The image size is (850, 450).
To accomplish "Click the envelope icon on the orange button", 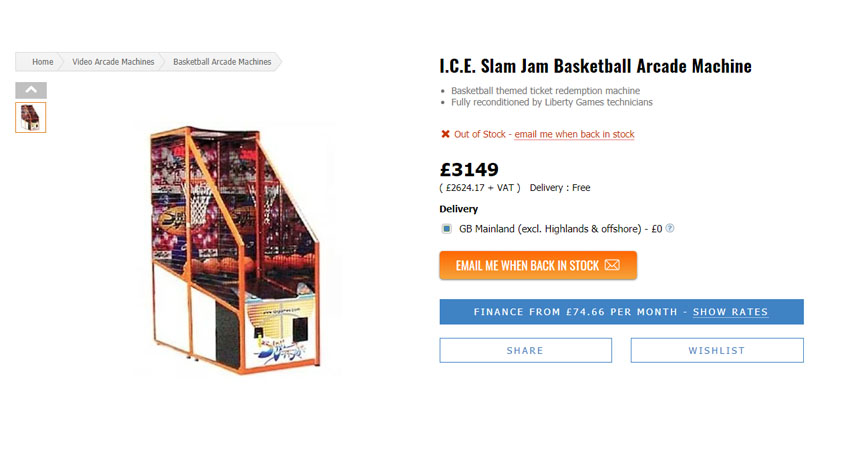I will coord(612,265).
